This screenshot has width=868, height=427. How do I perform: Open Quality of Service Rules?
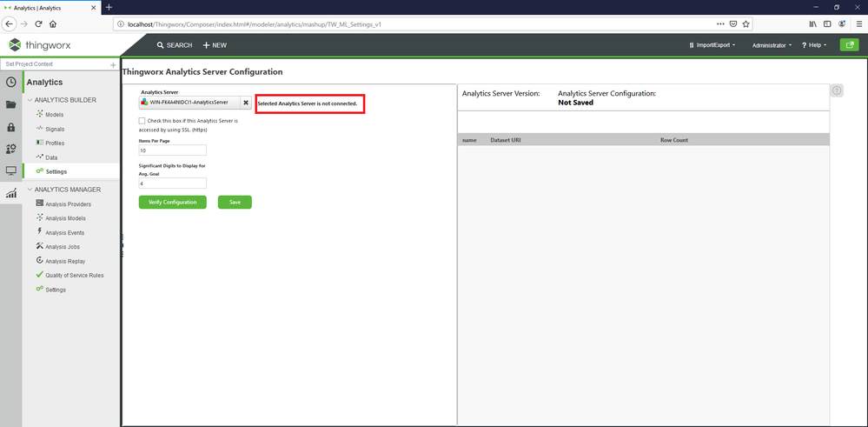(74, 276)
